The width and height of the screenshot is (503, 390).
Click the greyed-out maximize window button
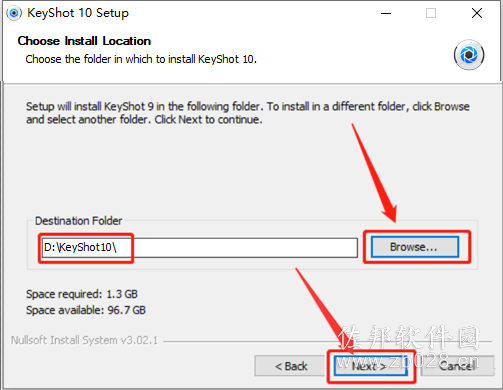point(431,13)
